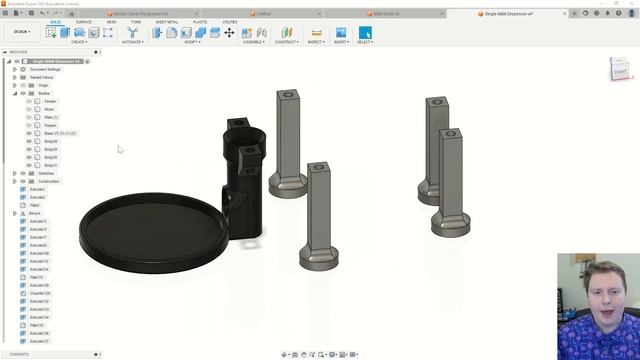
Task: Click the Offset Plane construct icon
Action: point(287,33)
